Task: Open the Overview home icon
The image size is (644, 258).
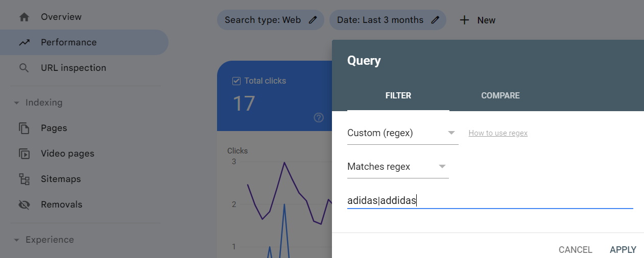Action: click(24, 17)
